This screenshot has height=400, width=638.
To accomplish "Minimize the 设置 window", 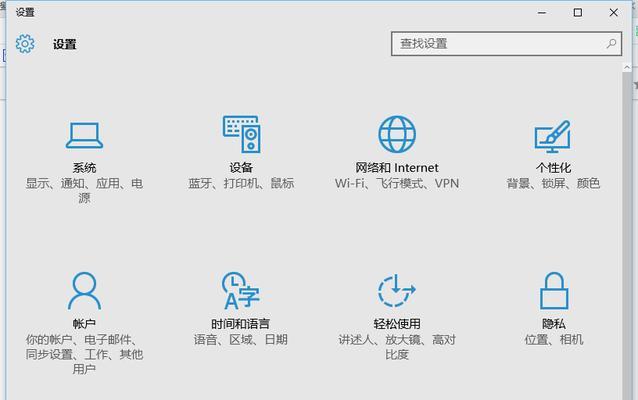I will click(x=542, y=13).
